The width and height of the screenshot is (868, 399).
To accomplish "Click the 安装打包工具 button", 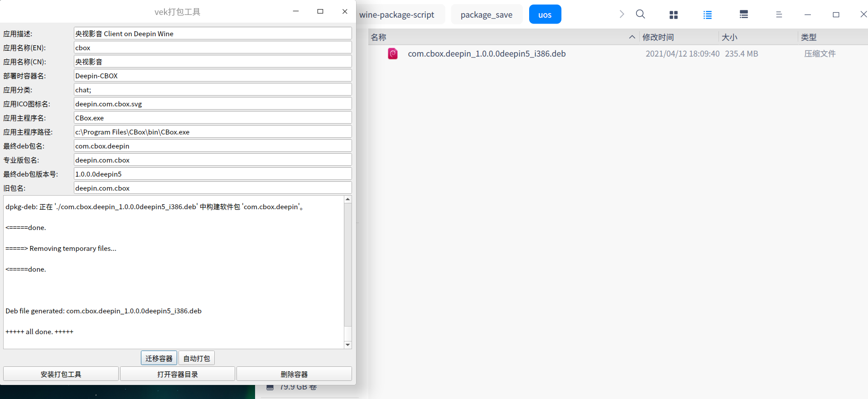I will (x=61, y=374).
